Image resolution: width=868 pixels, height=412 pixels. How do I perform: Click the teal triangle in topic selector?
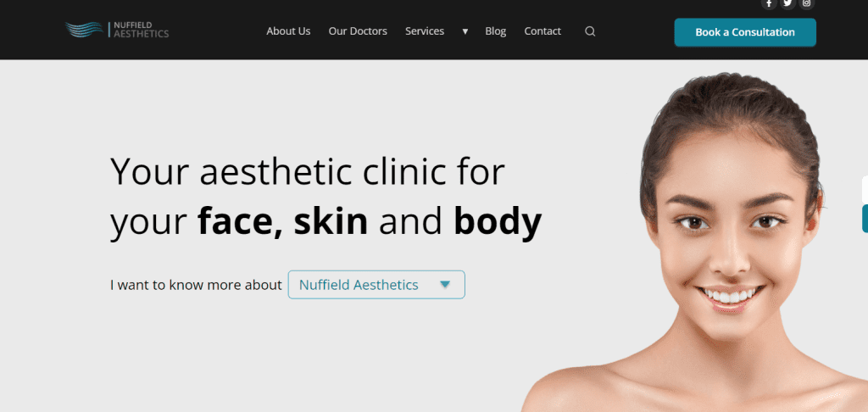point(445,285)
